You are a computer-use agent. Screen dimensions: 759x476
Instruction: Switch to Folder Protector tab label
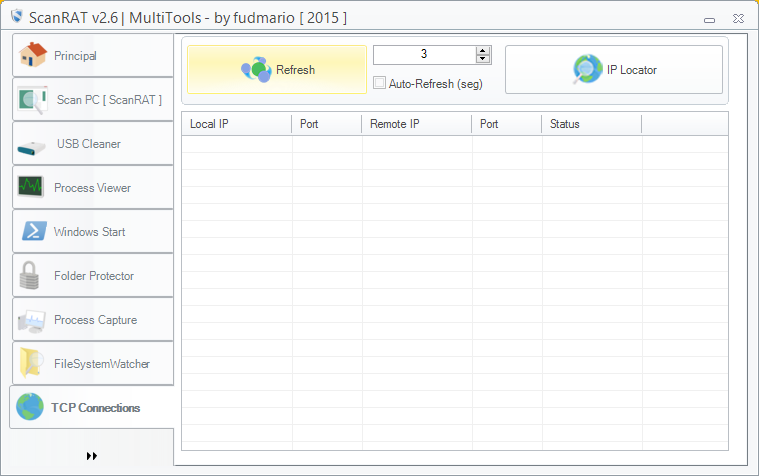pos(94,276)
